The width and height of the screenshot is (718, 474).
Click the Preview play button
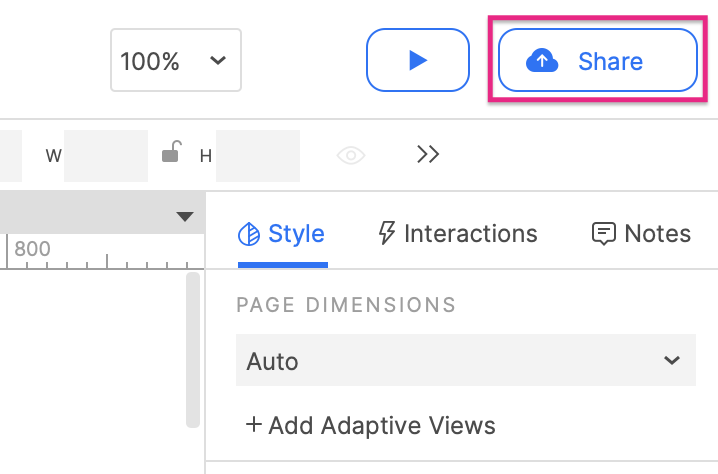tap(418, 61)
